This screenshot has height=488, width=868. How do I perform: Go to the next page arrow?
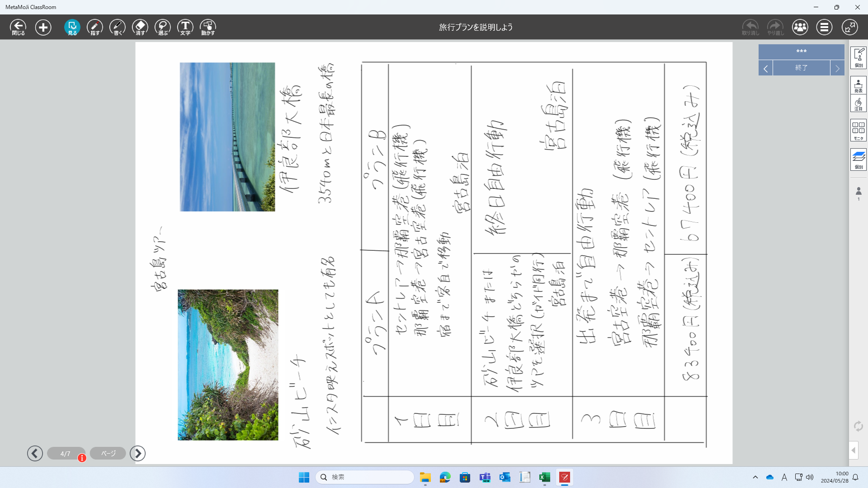[138, 453]
